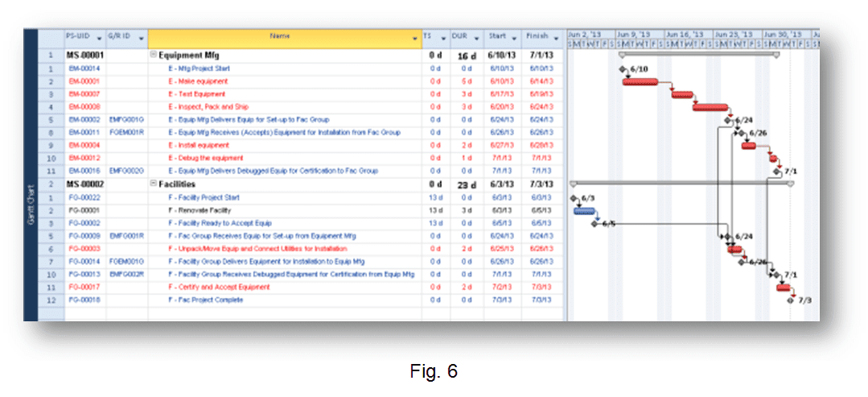This screenshot has width=868, height=397.
Task: Click the FGEM001G G/R ID cell
Action: (127, 261)
